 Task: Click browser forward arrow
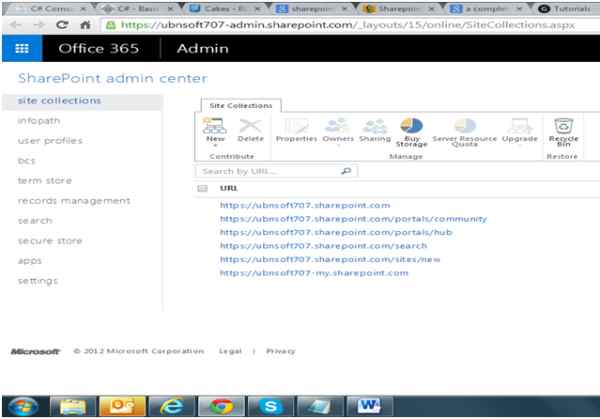point(39,25)
